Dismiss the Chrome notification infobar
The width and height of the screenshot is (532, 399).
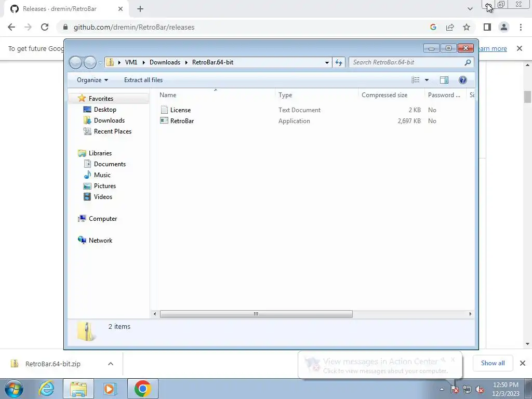519,48
